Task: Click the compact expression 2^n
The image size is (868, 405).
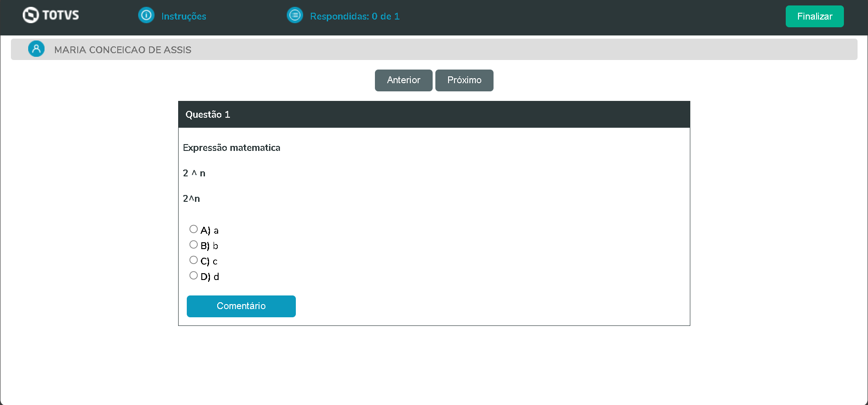Action: pos(191,199)
